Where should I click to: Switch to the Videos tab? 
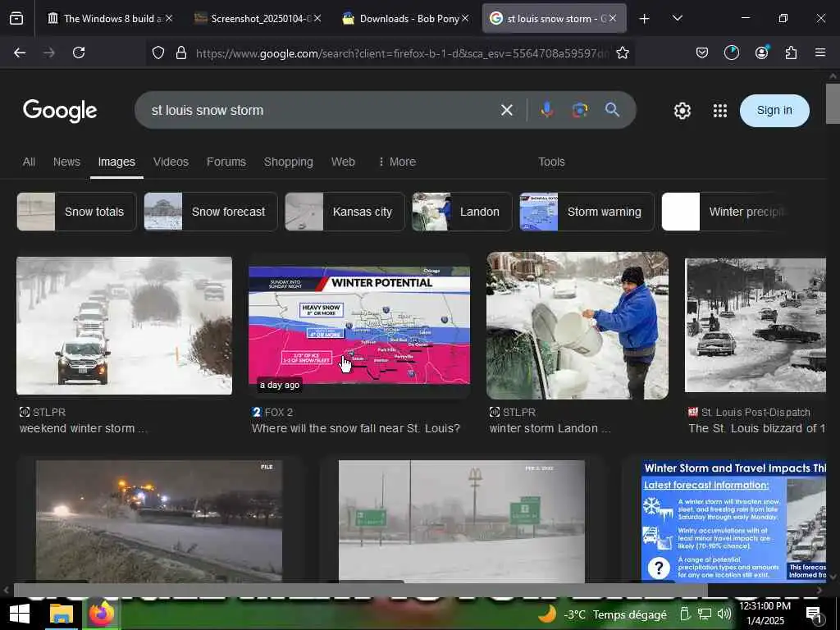point(171,162)
